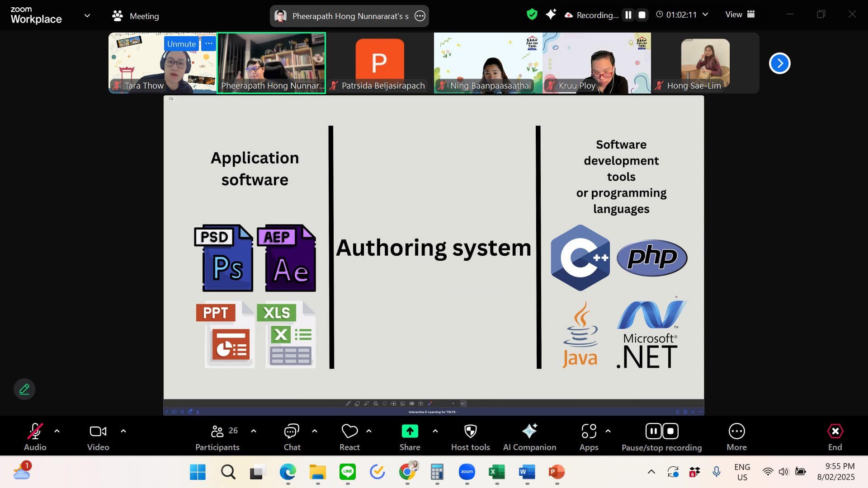Open Host tools shield
868x488 pixels.
coord(471,436)
